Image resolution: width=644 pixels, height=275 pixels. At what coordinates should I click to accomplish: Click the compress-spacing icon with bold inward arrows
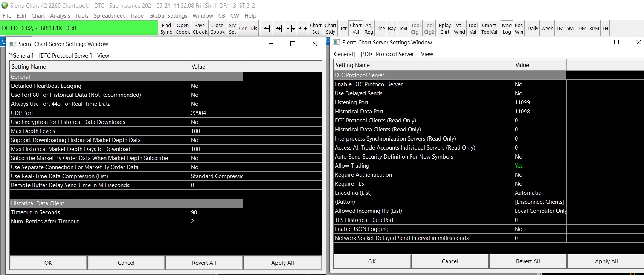pos(303,29)
